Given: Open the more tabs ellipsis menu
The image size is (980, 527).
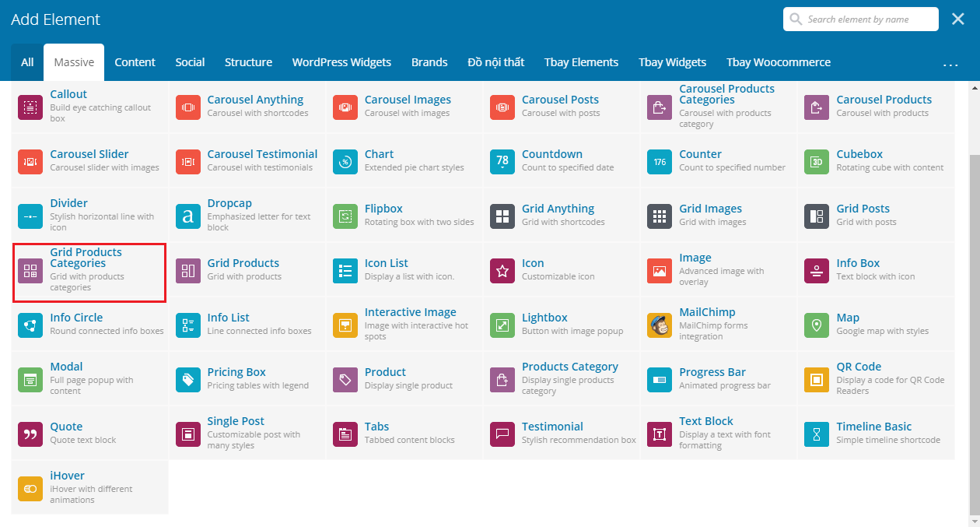Looking at the screenshot, I should pyautogui.click(x=950, y=63).
